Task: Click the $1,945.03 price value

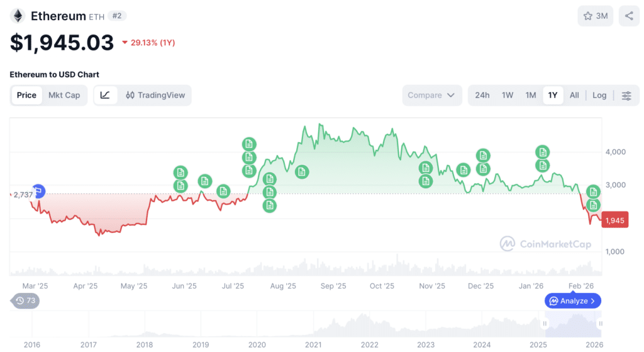Action: click(62, 43)
